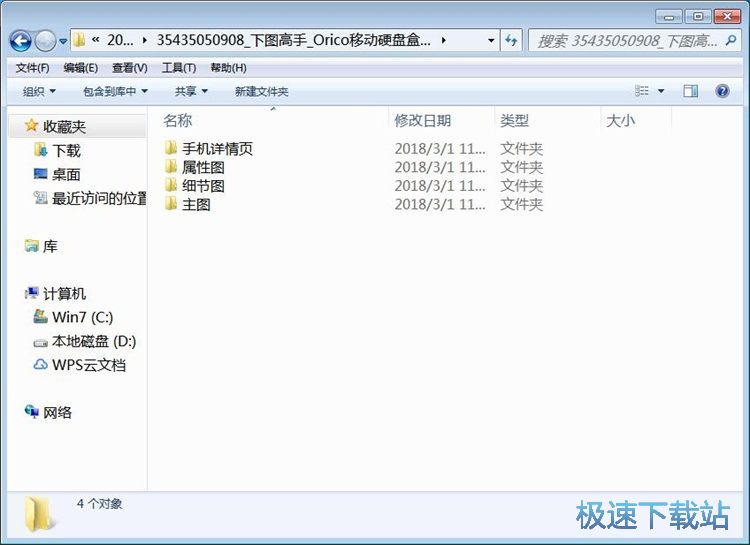The height and width of the screenshot is (545, 750).
Task: Click the 下载 folder icon in favorites
Action: [x=41, y=150]
